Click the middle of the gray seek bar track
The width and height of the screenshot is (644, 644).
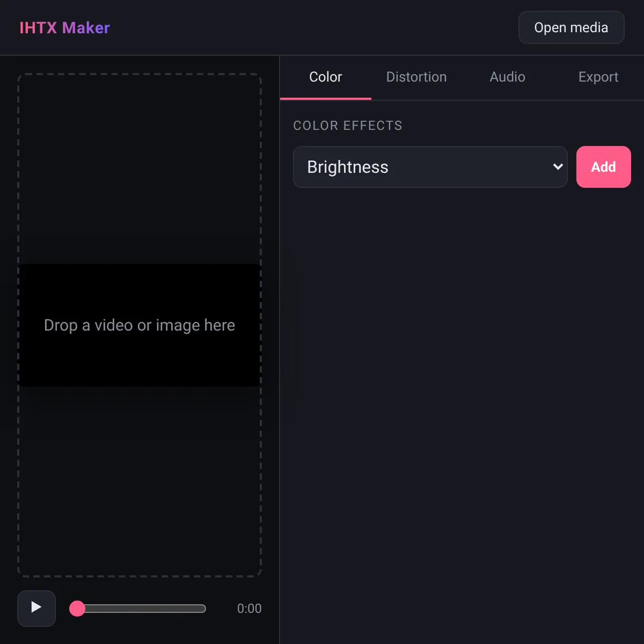138,608
